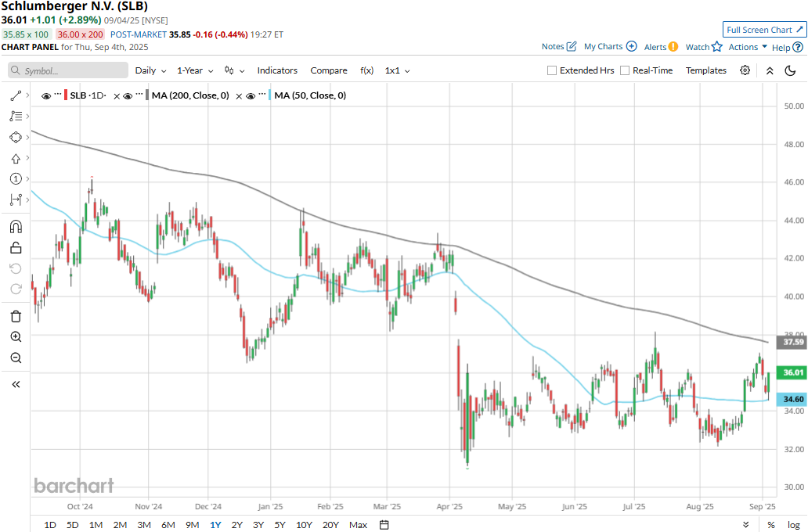The width and height of the screenshot is (808, 532).
Task: Expand chart bottom double-chevron down
Action: (x=745, y=525)
